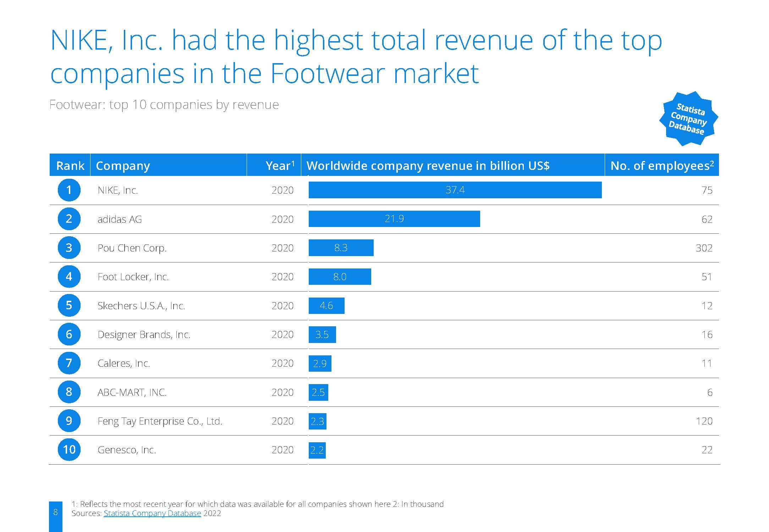Screen dimensions: 769x532
Task: Click the rank 5 circle badge
Action: coord(69,305)
